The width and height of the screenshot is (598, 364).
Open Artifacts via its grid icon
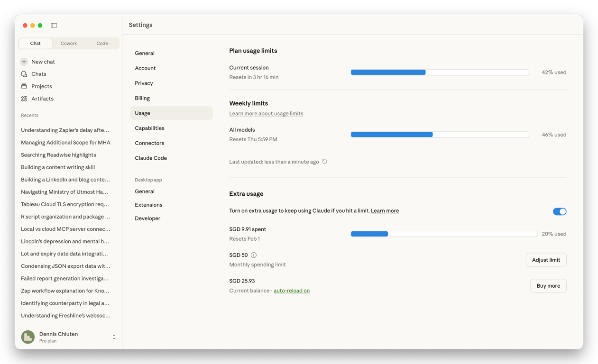click(24, 99)
